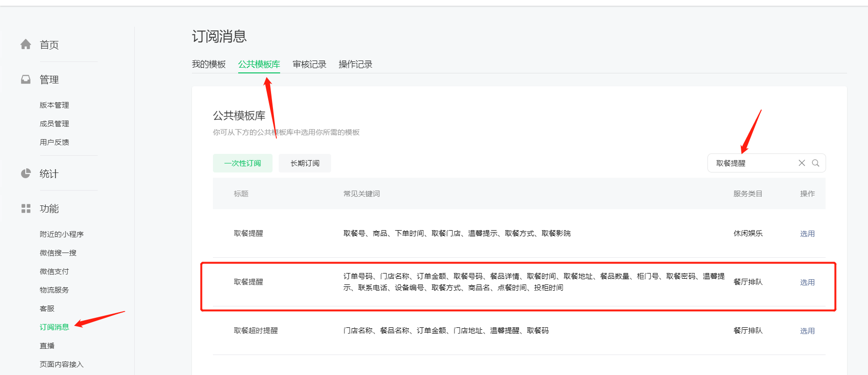Go to 成员管理 in sidebar
Screen dimensions: 868x375
(54, 123)
